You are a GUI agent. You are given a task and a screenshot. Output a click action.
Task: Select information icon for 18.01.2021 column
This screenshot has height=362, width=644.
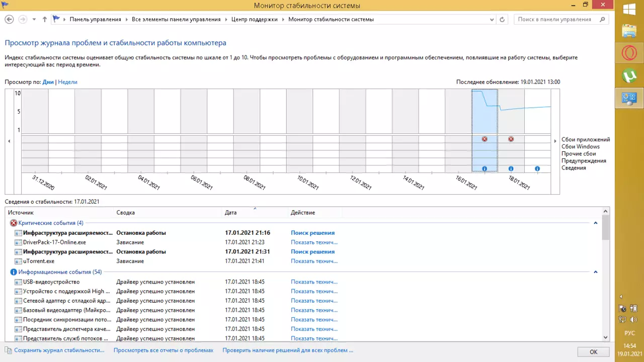[x=511, y=169]
